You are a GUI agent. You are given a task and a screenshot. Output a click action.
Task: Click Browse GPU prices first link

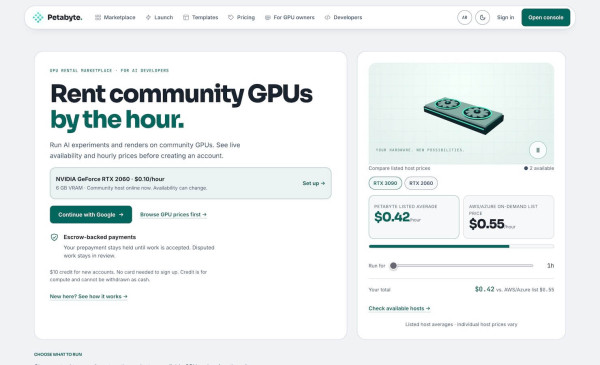[173, 215]
